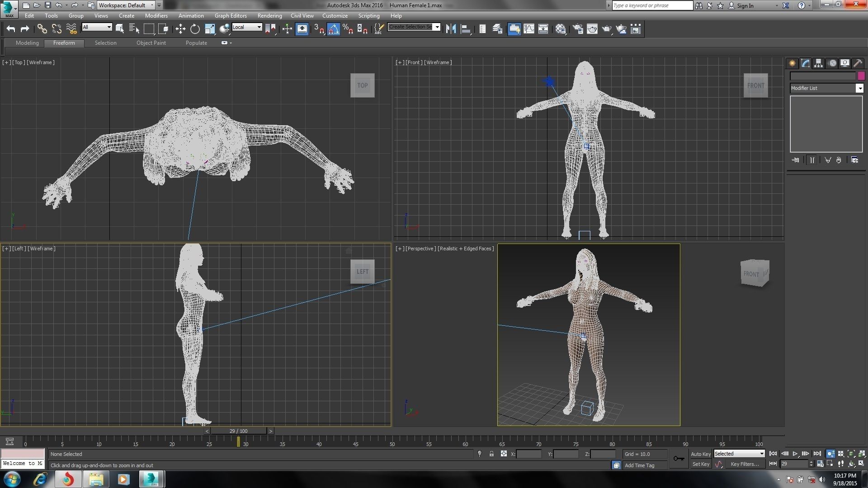868x488 pixels.
Task: Select the Link tool in main toolbar
Action: [42, 29]
